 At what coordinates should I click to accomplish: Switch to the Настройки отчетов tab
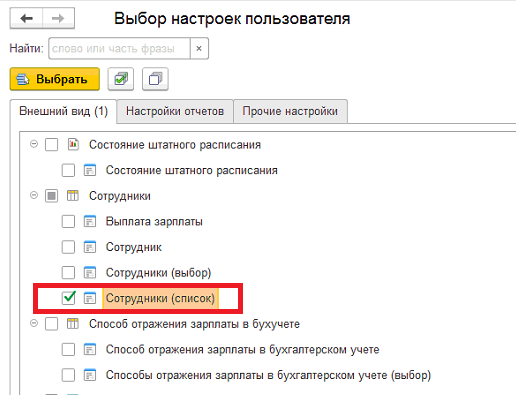coord(175,111)
